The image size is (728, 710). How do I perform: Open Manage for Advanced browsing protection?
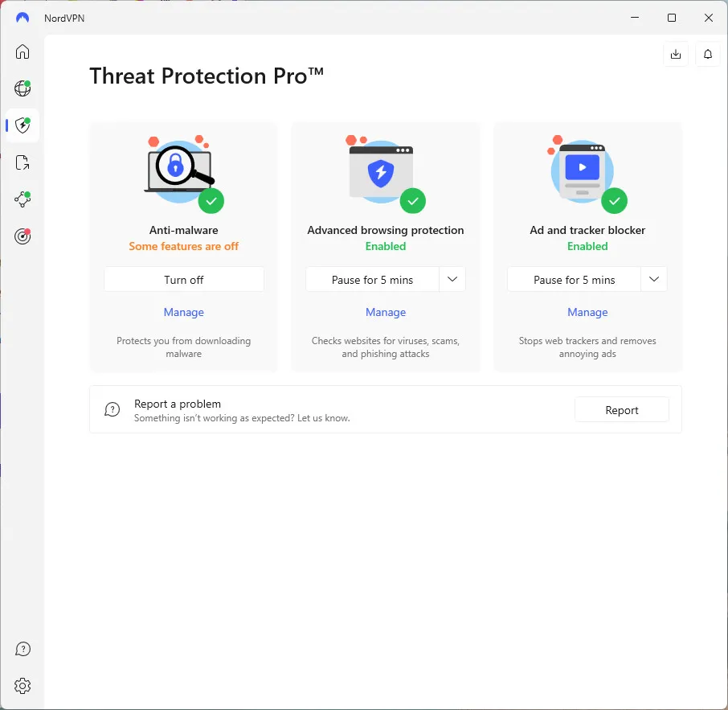click(x=386, y=312)
